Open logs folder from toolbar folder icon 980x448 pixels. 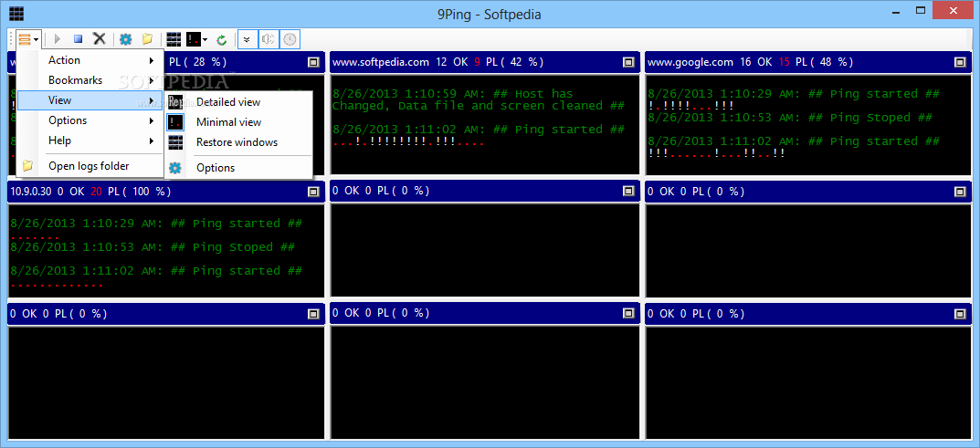147,39
